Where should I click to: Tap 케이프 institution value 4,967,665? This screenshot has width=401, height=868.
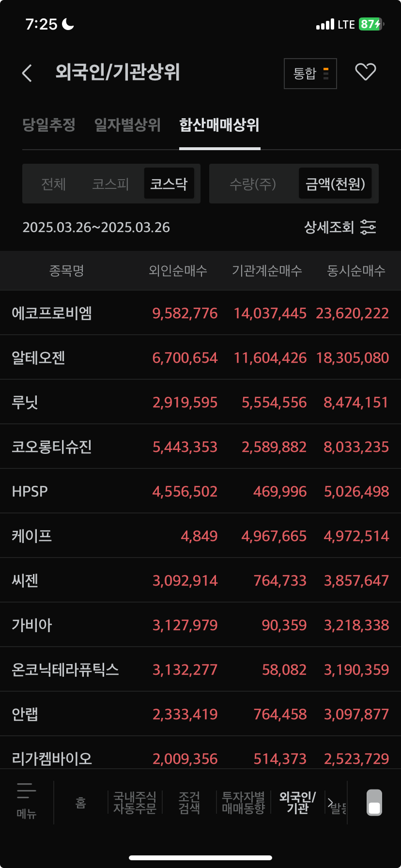pyautogui.click(x=274, y=536)
